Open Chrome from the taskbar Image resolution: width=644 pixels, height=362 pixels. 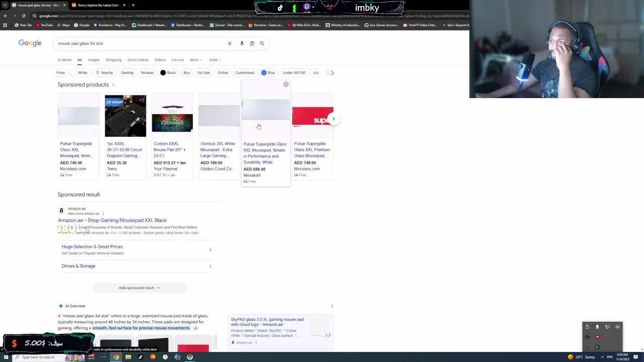[x=116, y=357]
